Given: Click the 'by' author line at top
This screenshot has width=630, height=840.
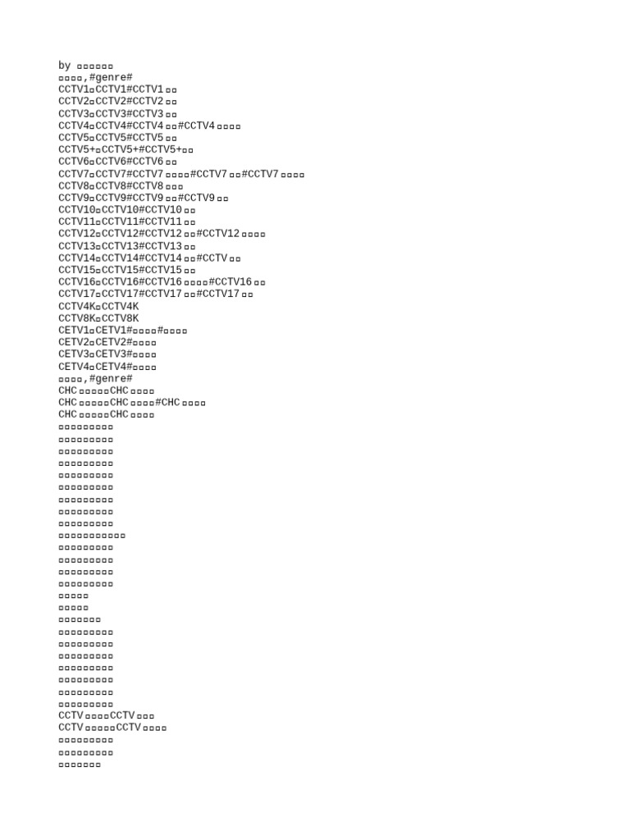Looking at the screenshot, I should (x=85, y=66).
